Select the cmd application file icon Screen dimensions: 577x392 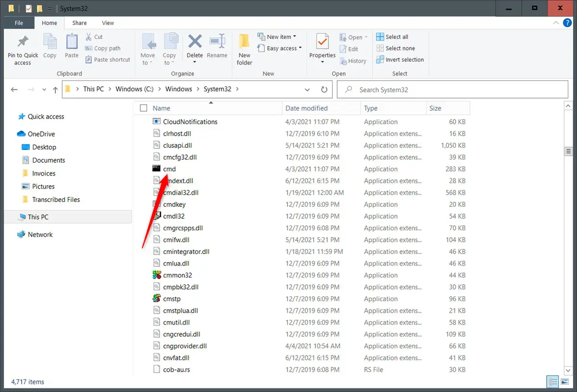[156, 169]
